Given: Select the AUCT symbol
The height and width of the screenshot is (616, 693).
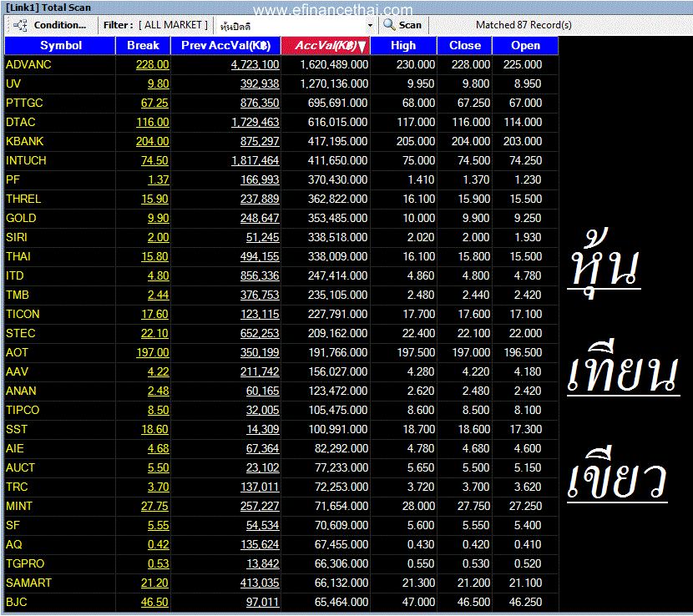Looking at the screenshot, I should coord(20,468).
